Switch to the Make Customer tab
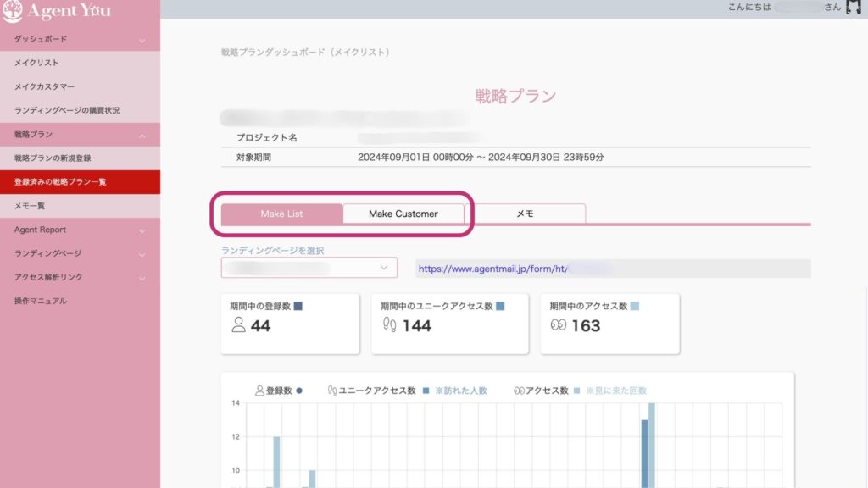 403,213
